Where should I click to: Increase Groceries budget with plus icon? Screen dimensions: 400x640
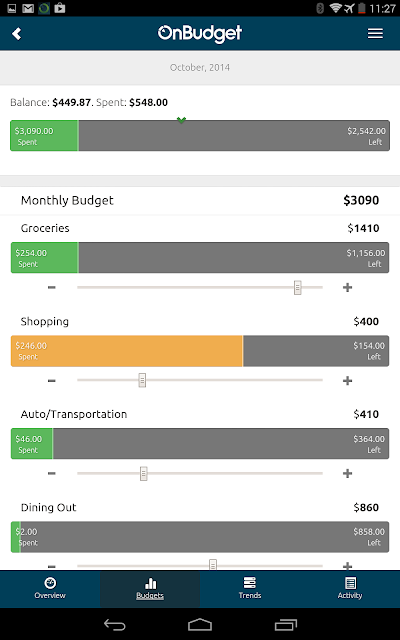[x=347, y=287]
